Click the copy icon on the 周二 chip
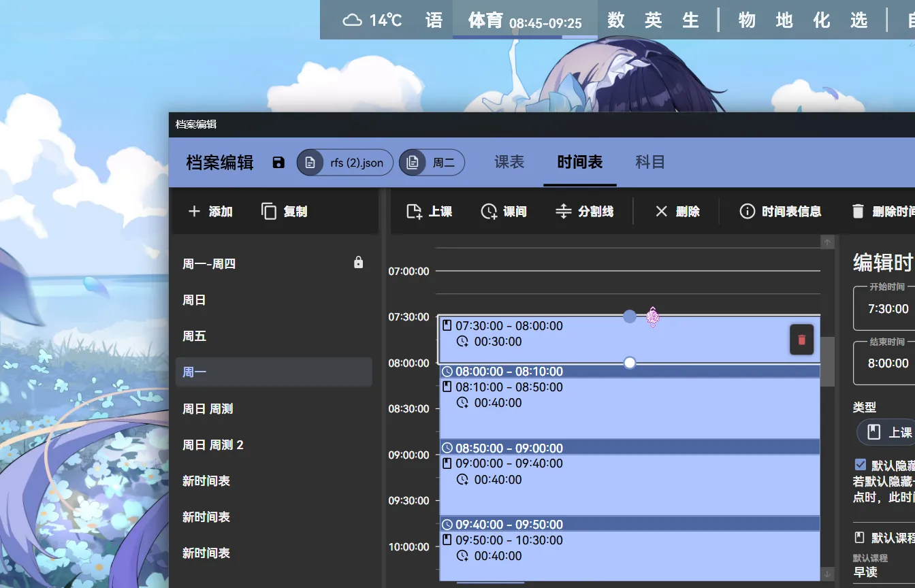The width and height of the screenshot is (915, 588). pos(413,162)
